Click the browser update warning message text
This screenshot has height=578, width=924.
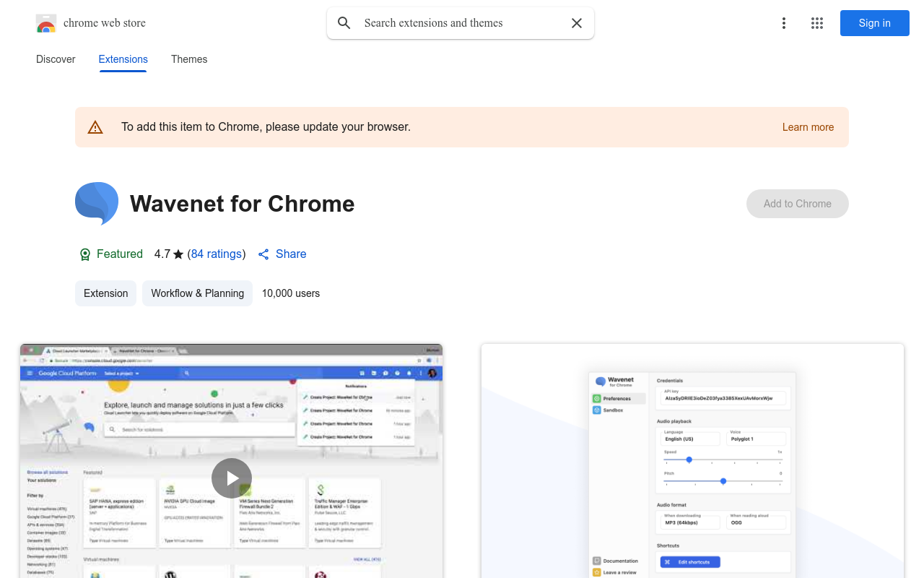(x=266, y=127)
